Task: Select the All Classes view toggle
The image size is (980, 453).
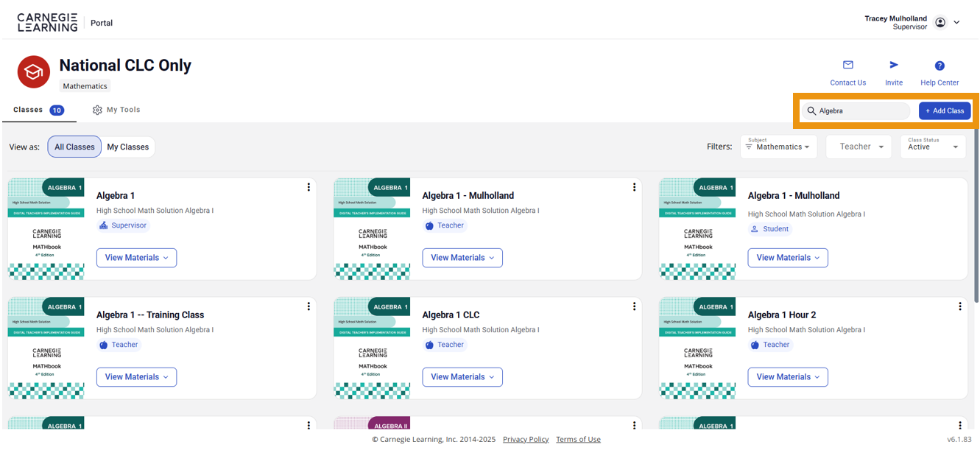Action: point(74,147)
